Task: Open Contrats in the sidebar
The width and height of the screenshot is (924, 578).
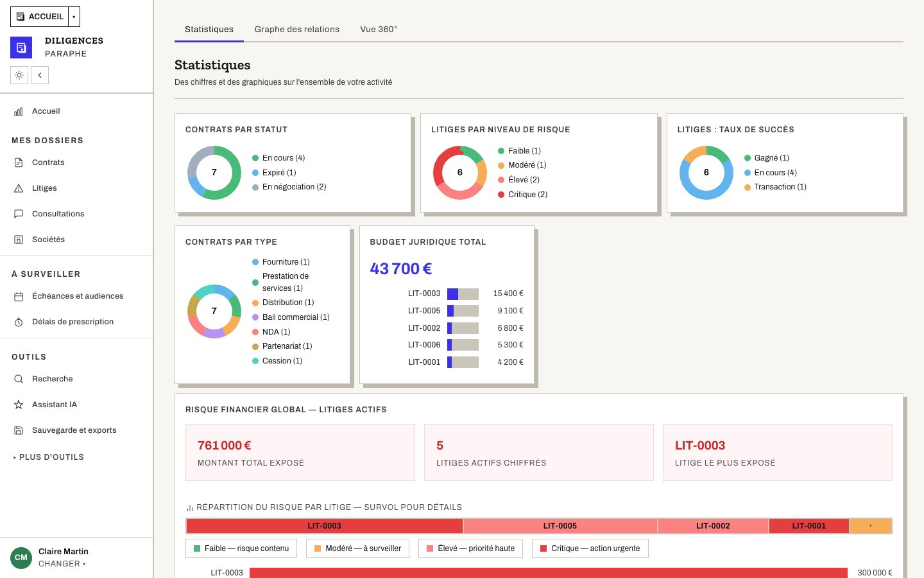Action: [76, 162]
